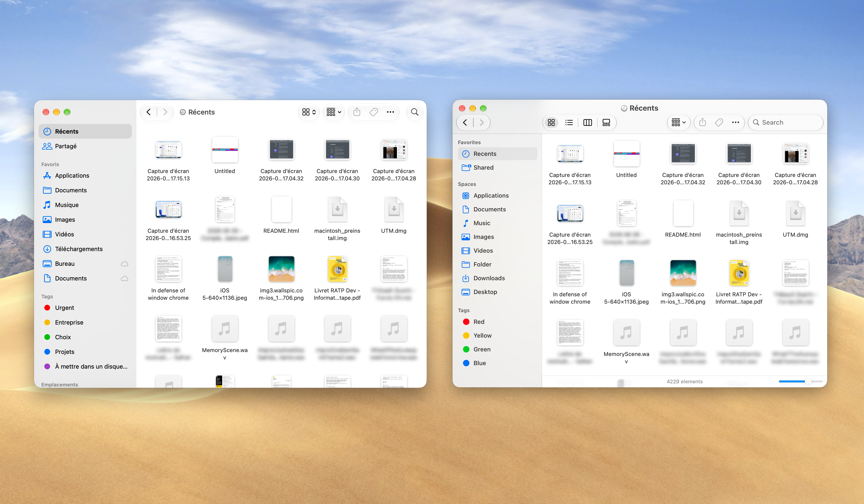
Task: Click share icon in left Finder window
Action: 357,112
